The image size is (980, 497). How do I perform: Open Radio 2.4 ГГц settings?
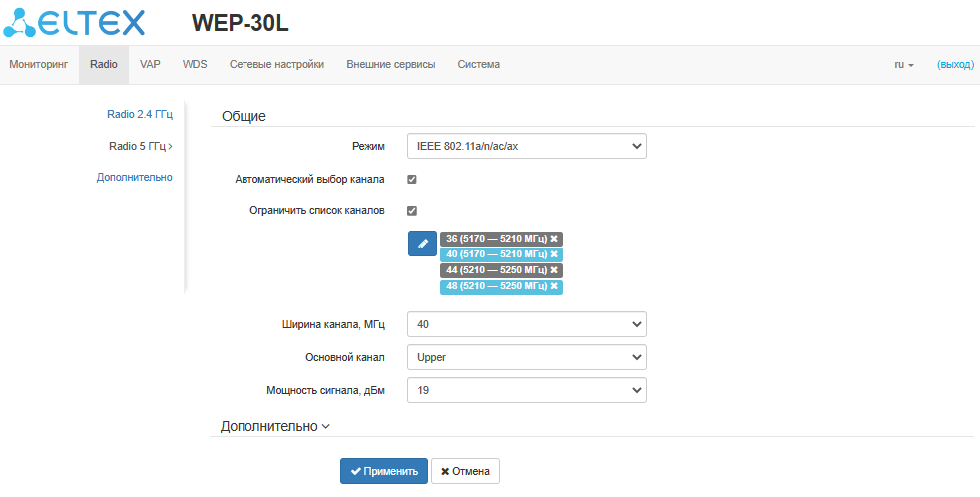(140, 114)
